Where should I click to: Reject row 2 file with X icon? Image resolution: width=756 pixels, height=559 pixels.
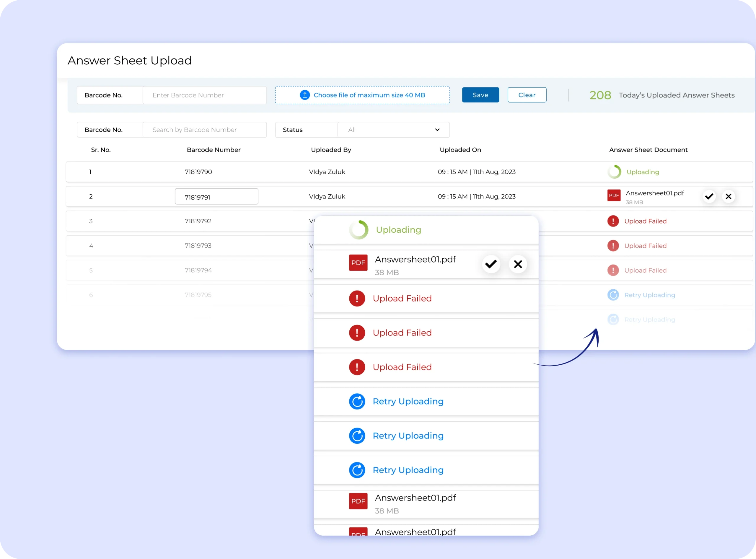[x=728, y=196]
